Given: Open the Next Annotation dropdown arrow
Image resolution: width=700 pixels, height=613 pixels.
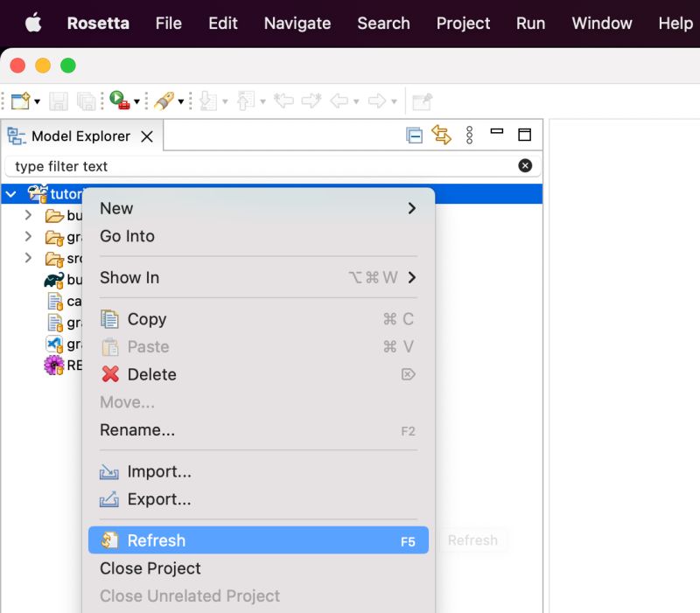Looking at the screenshot, I should 225,101.
